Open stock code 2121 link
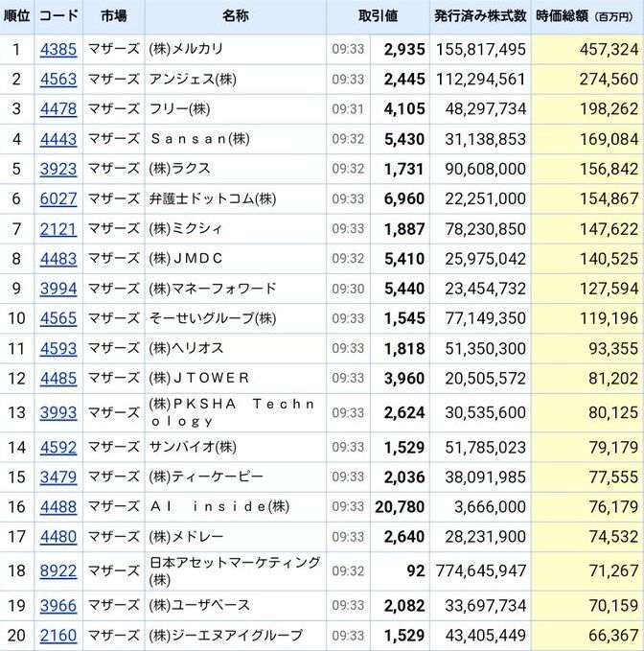Image resolution: width=644 pixels, height=651 pixels. point(58,229)
